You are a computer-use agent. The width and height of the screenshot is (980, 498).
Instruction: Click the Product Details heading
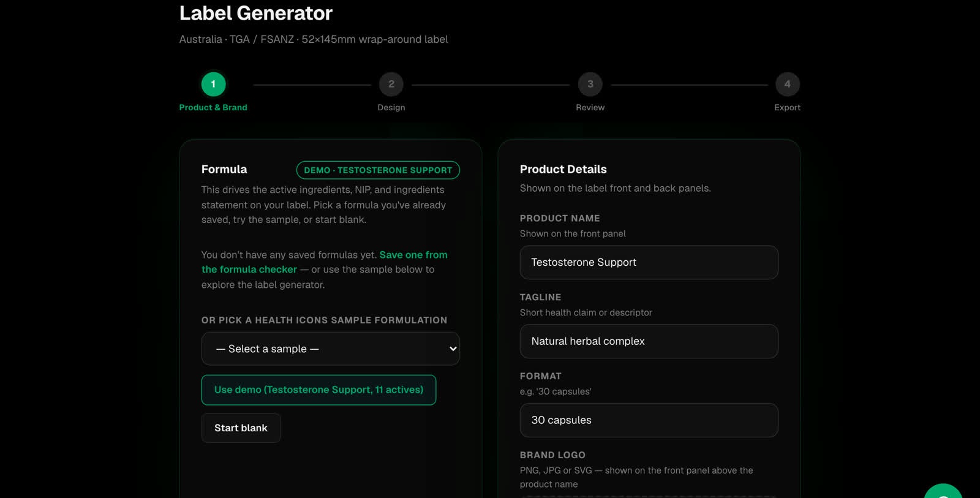(563, 169)
